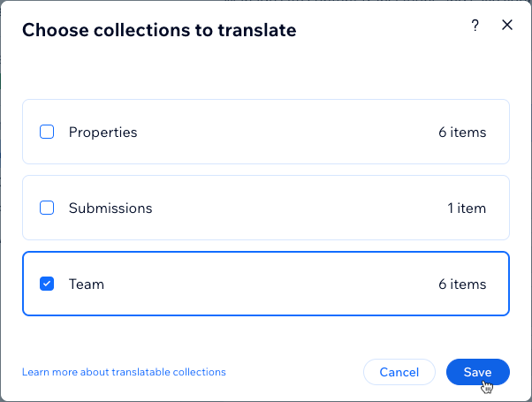Save the chosen collections
The width and height of the screenshot is (532, 402).
[478, 372]
